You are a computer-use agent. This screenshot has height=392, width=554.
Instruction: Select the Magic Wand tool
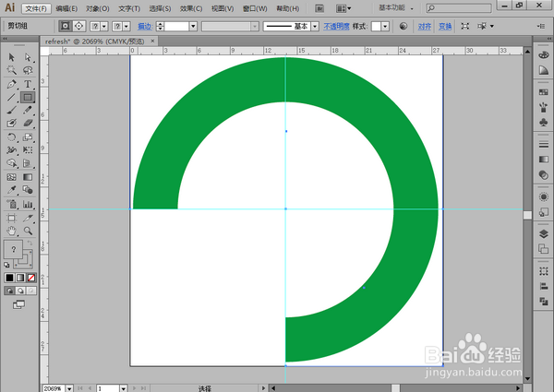12,70
